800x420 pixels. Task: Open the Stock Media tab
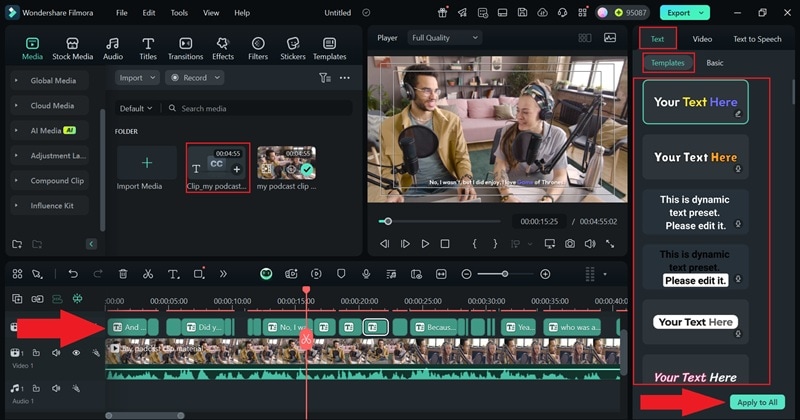72,48
